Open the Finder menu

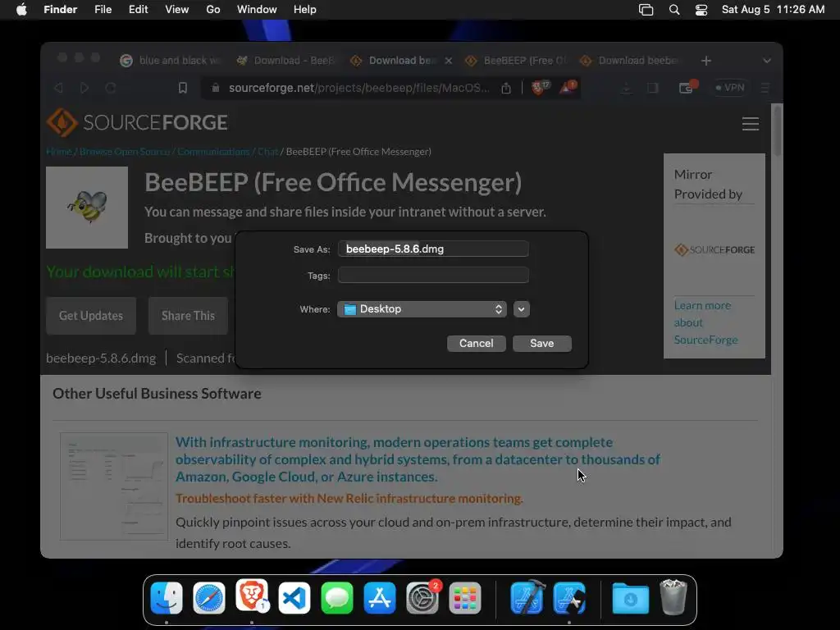61,10
